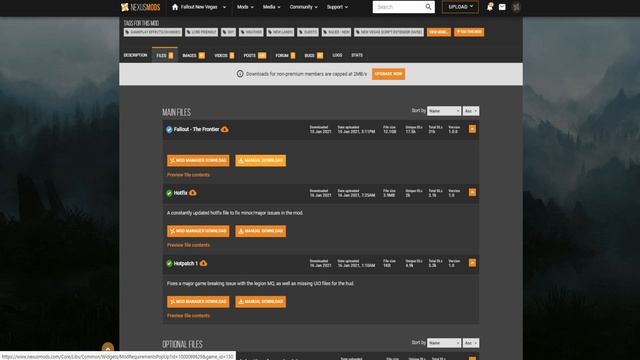Click the cloud download icon beside Hotfix

point(193,193)
